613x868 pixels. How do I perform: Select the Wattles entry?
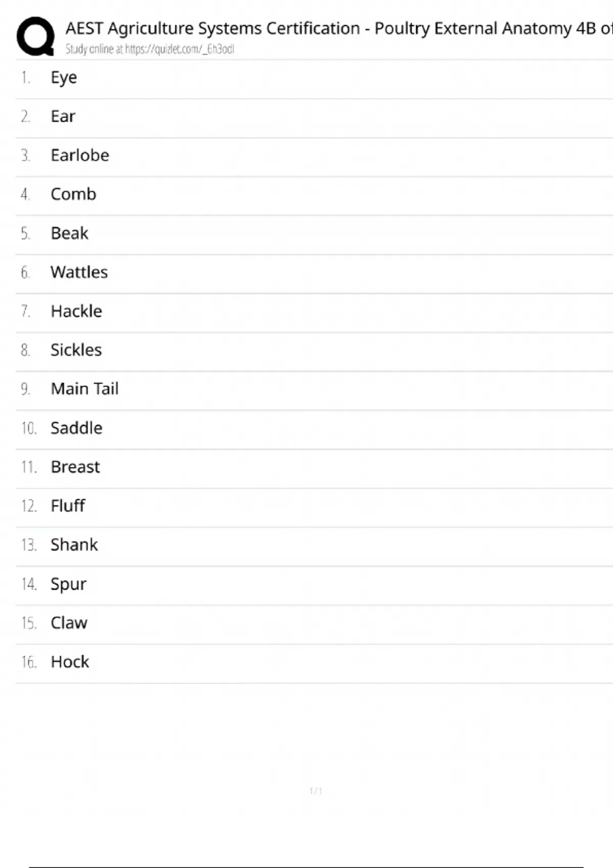[79, 272]
